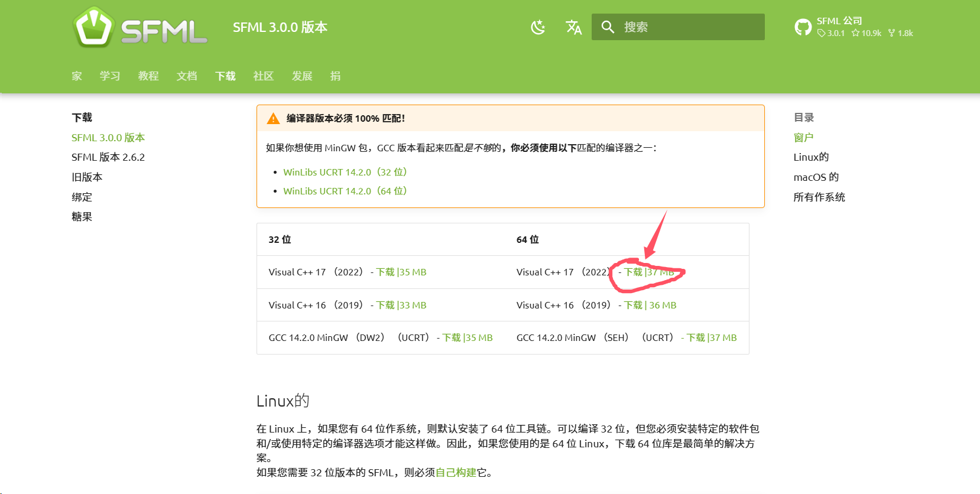
Task: Jump to 窗户 in table of contents
Action: [x=803, y=138]
